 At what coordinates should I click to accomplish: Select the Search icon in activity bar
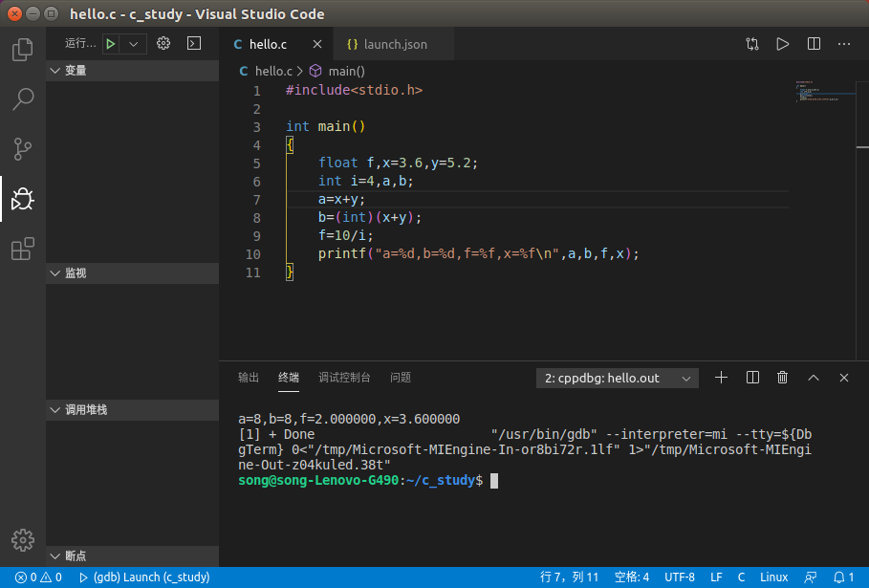pyautogui.click(x=22, y=99)
